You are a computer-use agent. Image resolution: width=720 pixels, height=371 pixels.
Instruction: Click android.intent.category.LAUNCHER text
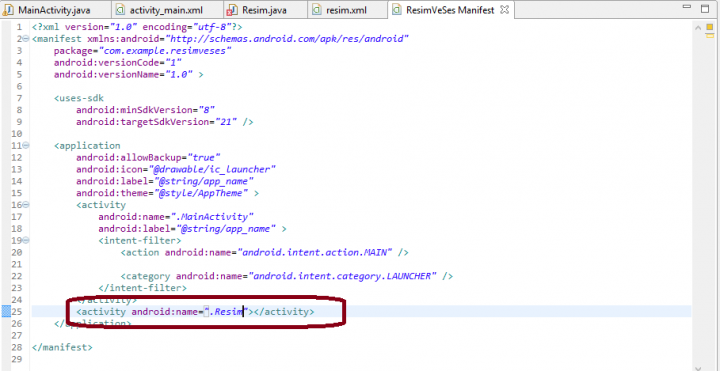point(342,276)
